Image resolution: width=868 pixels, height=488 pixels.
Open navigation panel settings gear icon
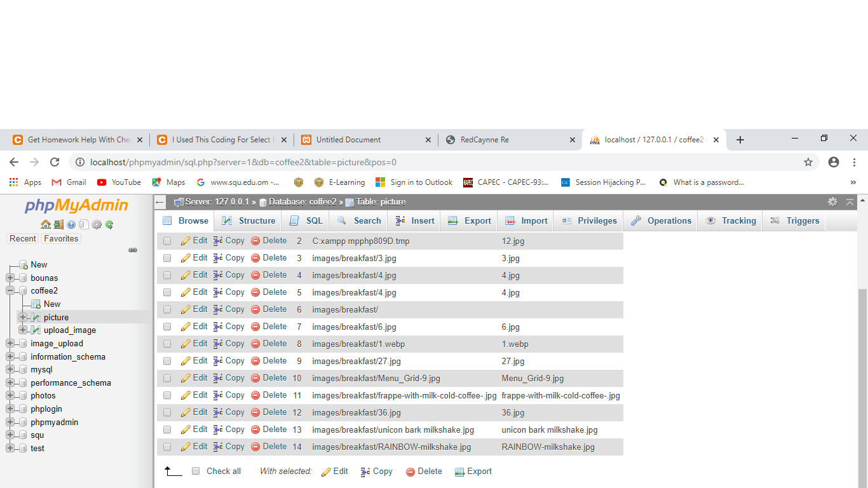pyautogui.click(x=97, y=224)
